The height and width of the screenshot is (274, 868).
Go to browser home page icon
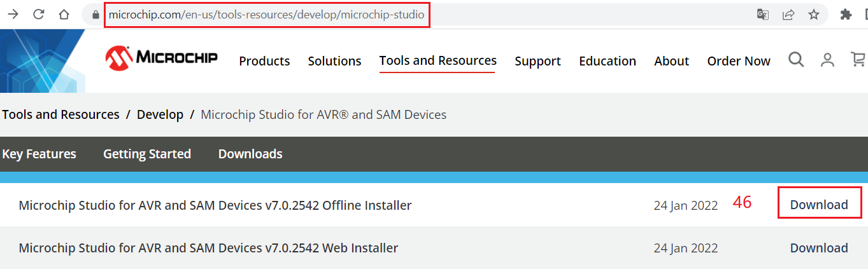point(64,14)
